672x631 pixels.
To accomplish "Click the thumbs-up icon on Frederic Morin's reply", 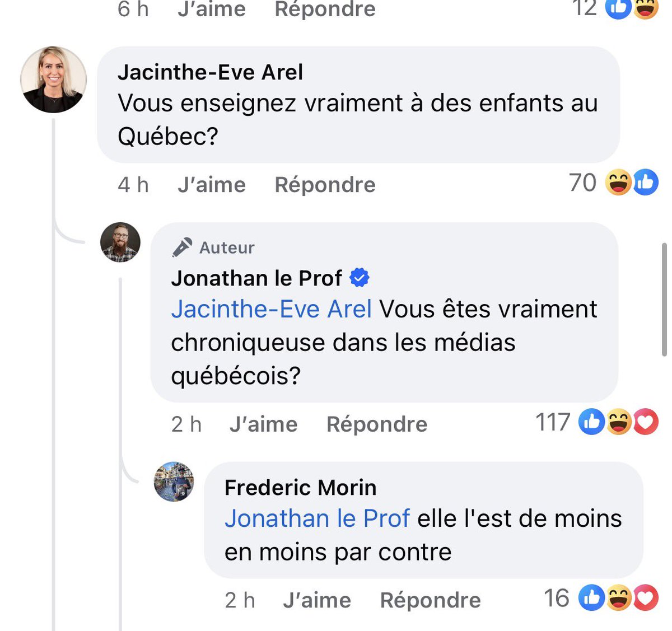I will (x=591, y=599).
